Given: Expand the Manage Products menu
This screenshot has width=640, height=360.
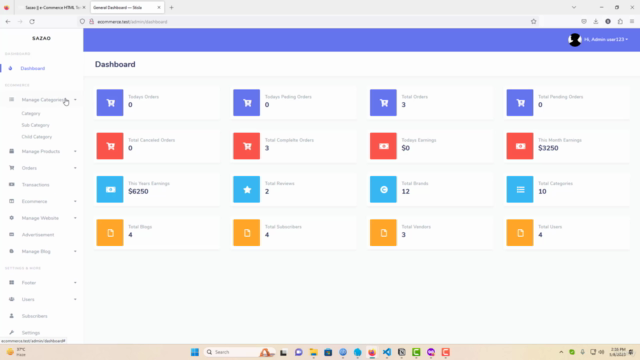Looking at the screenshot, I should tap(42, 151).
